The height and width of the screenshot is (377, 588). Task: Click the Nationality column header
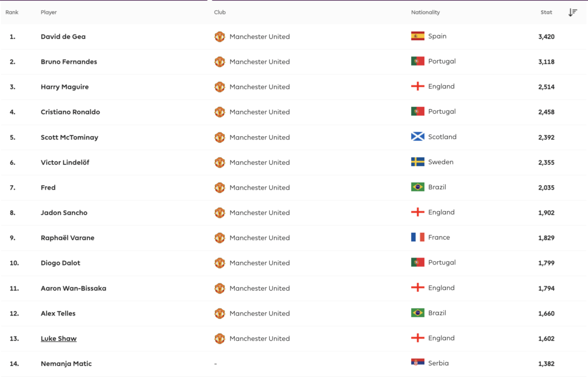coord(425,13)
